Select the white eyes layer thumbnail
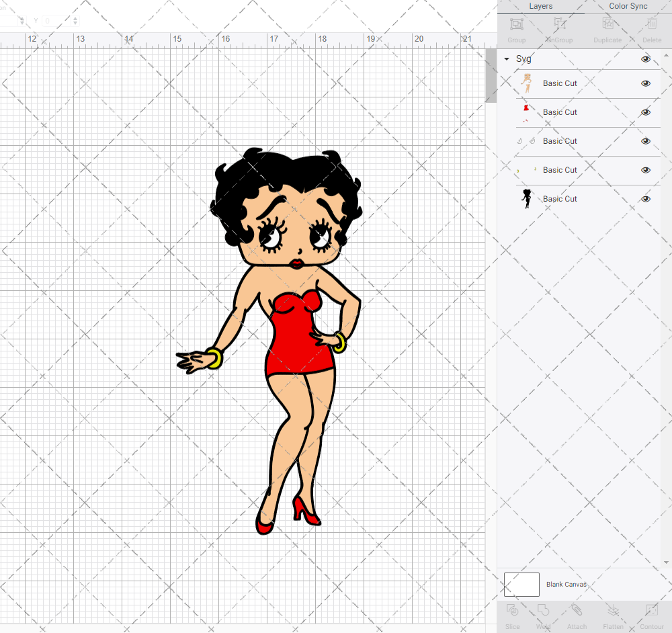This screenshot has height=633, width=672. coord(526,141)
